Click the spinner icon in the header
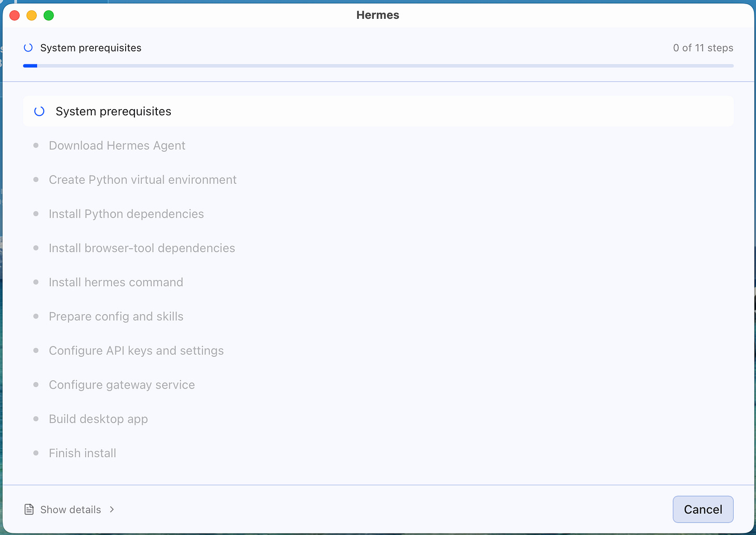The width and height of the screenshot is (756, 535). (x=29, y=48)
